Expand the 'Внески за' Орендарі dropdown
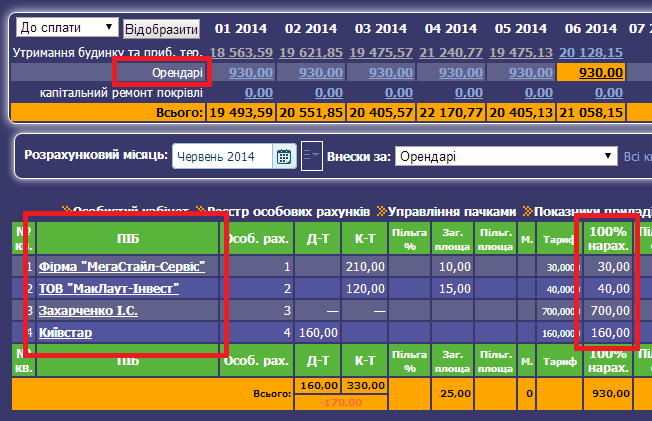This screenshot has height=421, width=652. click(506, 157)
